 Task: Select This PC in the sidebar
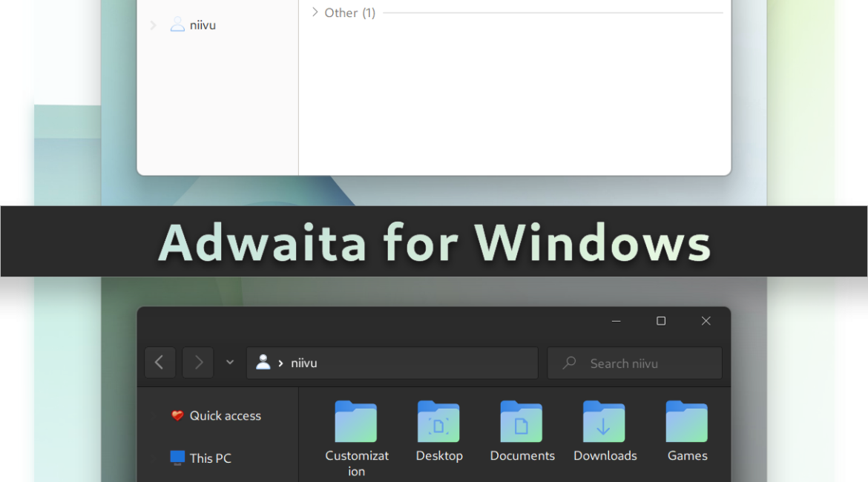[210, 458]
